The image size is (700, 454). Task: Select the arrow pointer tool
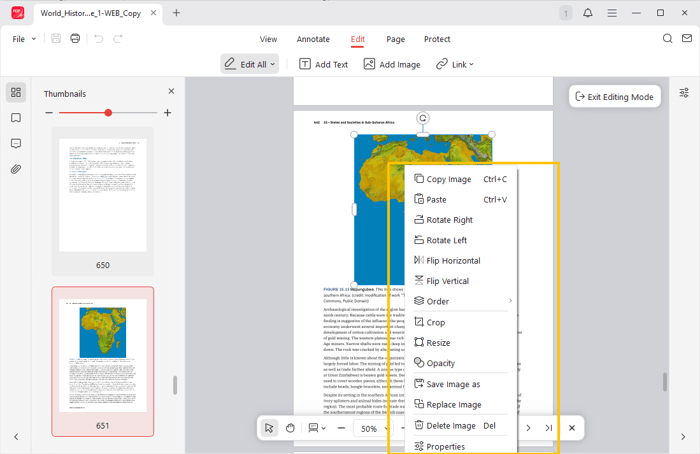pyautogui.click(x=269, y=428)
